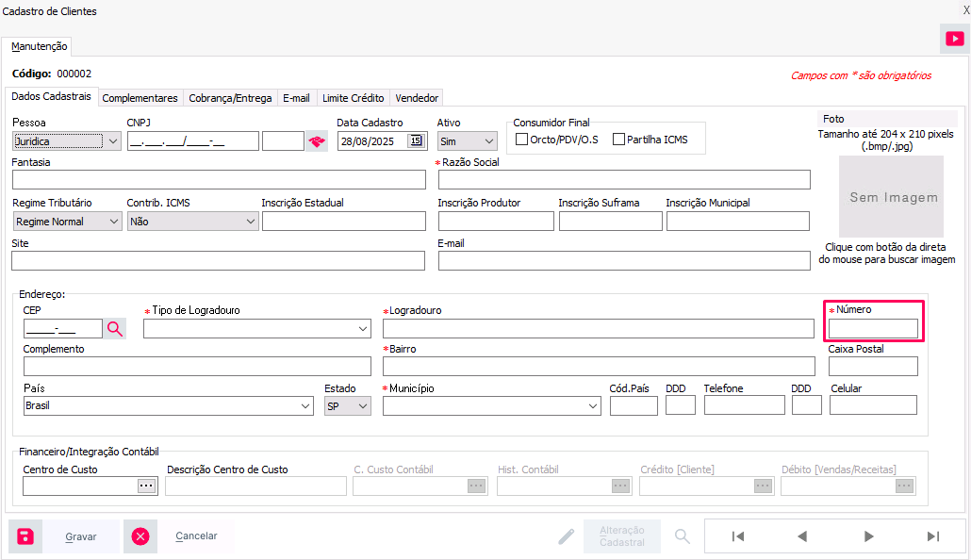The width and height of the screenshot is (971, 560).
Task: Switch to the Complementares tab
Action: coord(140,98)
